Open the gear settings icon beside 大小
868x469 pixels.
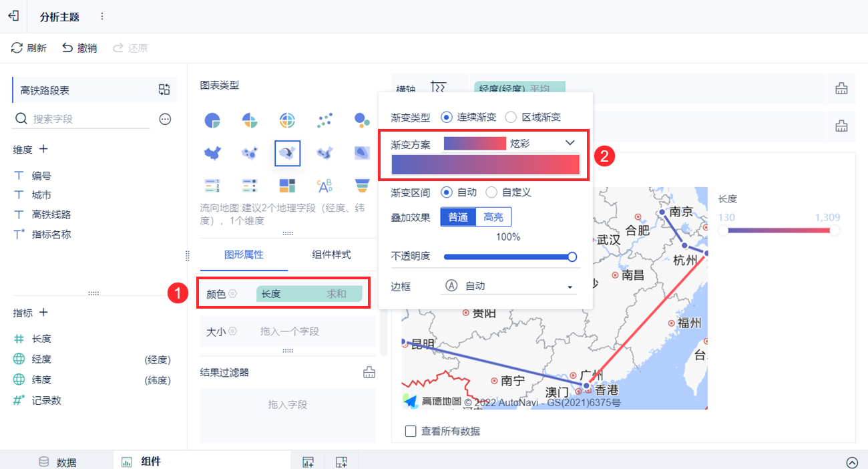(x=232, y=331)
